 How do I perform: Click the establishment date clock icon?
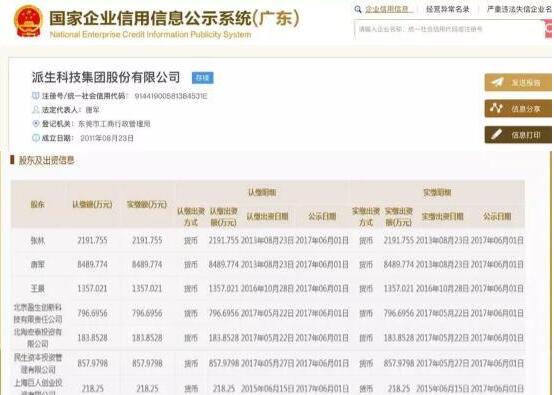pos(36,138)
